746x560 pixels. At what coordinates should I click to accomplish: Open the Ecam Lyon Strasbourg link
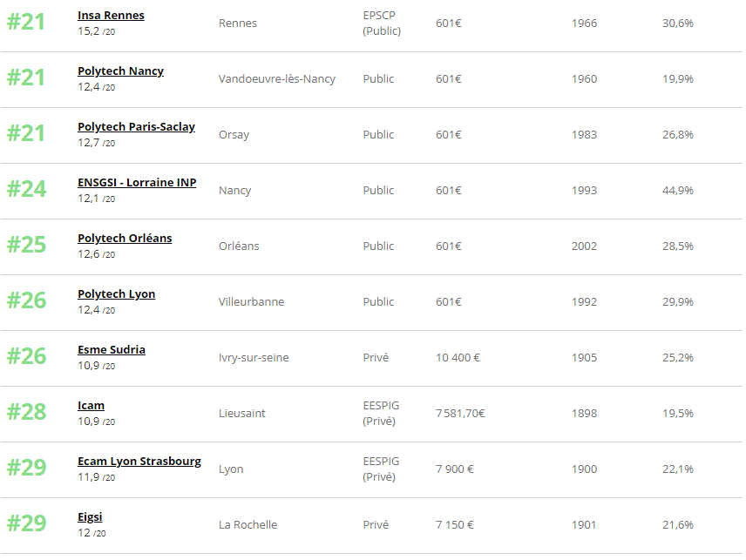(139, 462)
